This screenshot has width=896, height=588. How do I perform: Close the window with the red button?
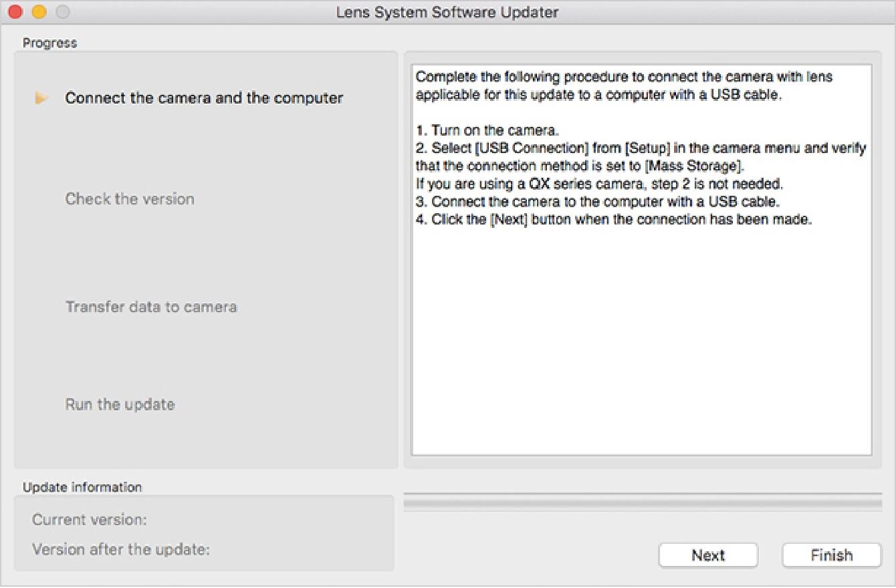point(15,12)
